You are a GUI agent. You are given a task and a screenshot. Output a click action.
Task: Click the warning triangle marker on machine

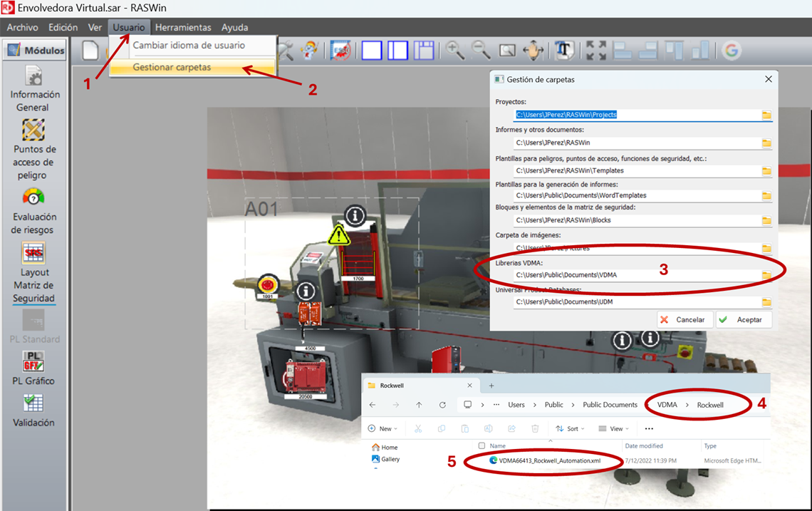[338, 234]
